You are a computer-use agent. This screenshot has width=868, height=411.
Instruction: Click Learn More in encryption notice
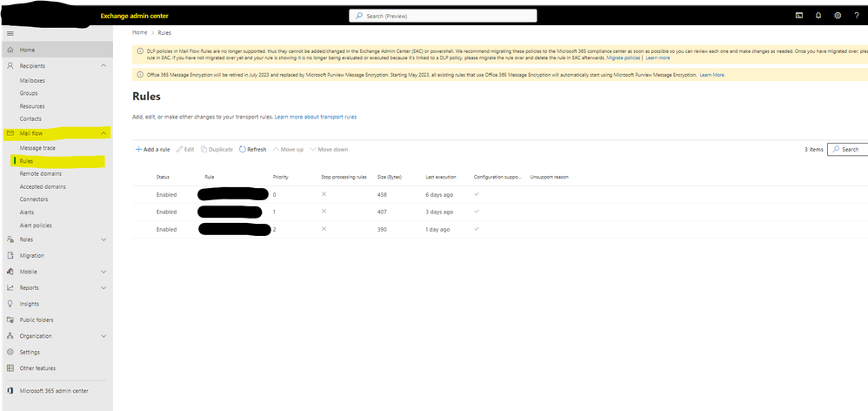(x=712, y=75)
